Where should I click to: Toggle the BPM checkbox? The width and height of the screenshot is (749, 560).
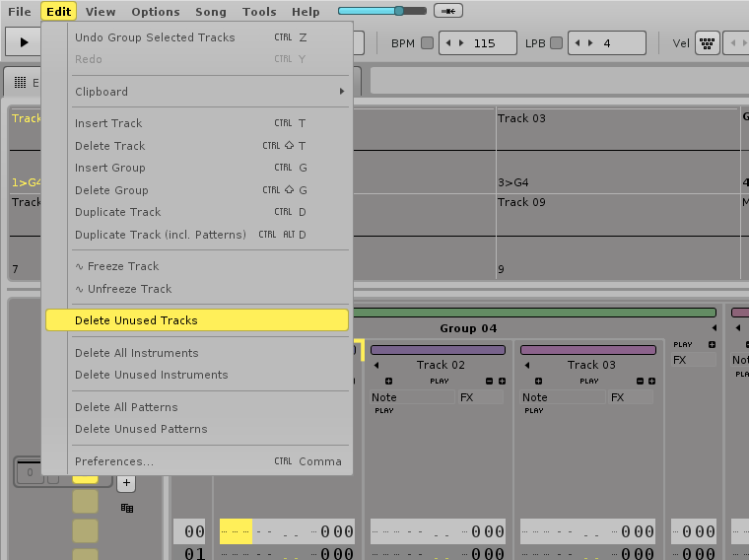point(427,43)
